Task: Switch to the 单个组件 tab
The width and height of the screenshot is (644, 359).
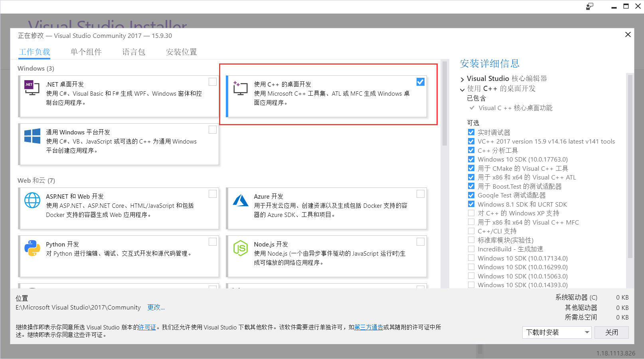Action: [x=86, y=52]
